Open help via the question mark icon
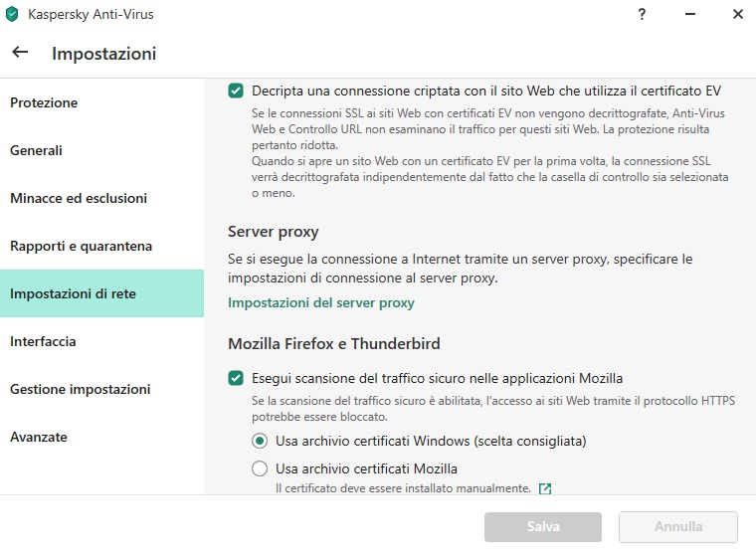 pyautogui.click(x=642, y=14)
